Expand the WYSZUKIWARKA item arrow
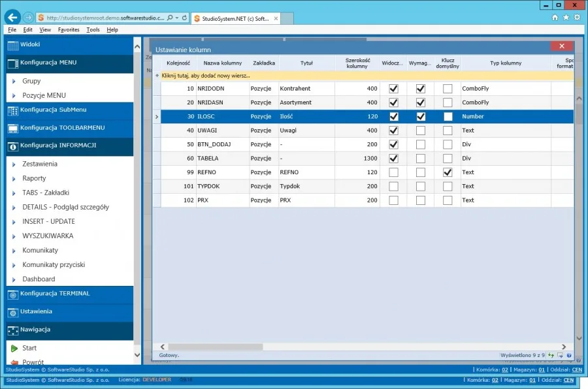Image resolution: width=588 pixels, height=389 pixels. [x=14, y=236]
